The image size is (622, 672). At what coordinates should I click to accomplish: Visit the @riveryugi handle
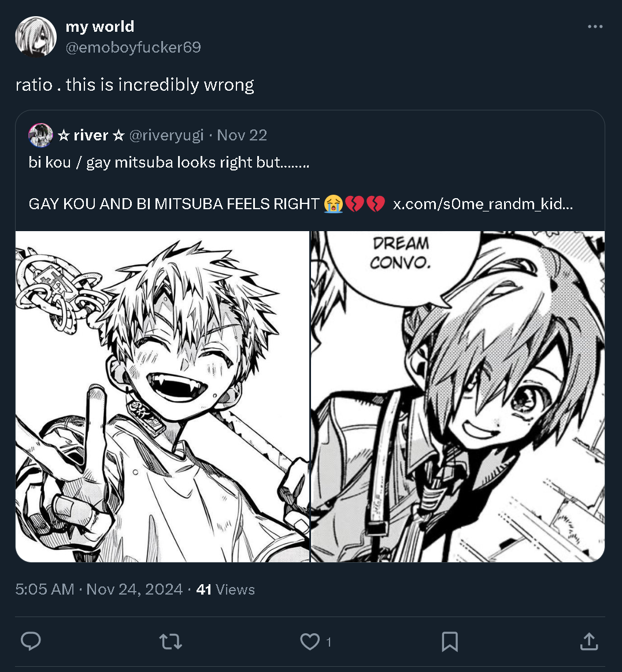(166, 135)
